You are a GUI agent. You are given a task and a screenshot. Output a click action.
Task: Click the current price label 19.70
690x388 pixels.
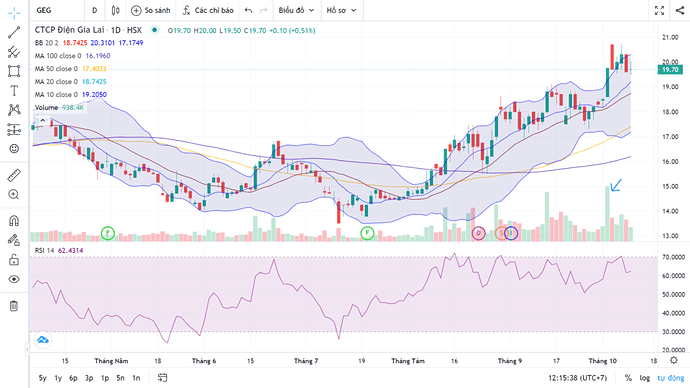coord(670,70)
